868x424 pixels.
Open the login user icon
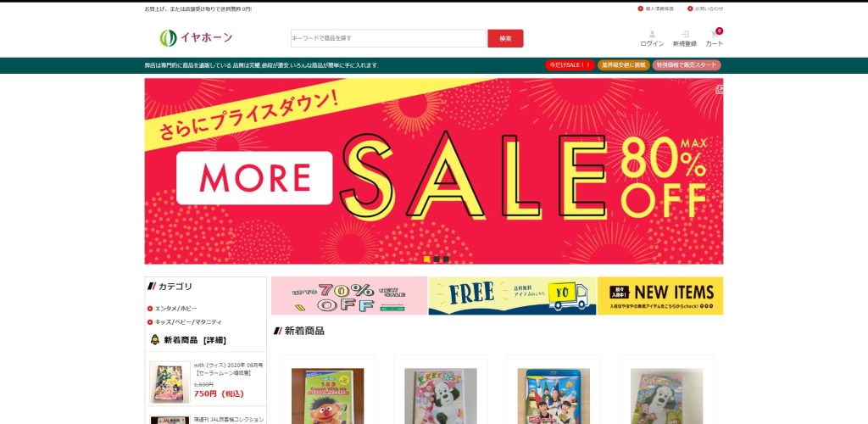pyautogui.click(x=652, y=34)
